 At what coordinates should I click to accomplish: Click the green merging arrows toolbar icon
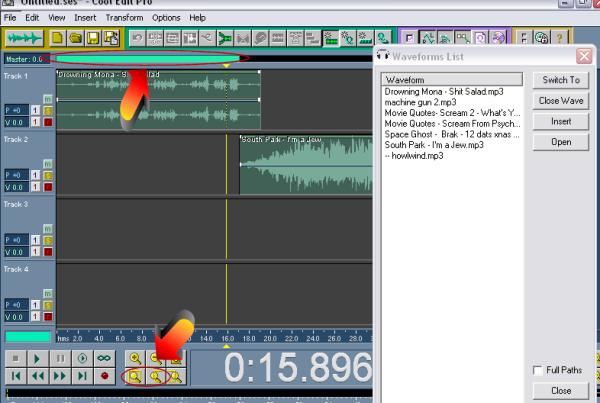point(225,38)
